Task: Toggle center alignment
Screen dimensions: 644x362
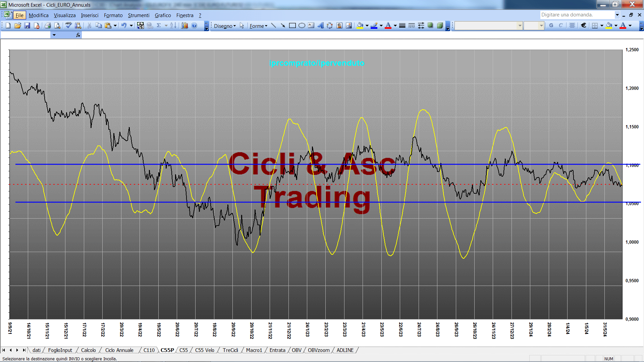Action: pos(572,25)
